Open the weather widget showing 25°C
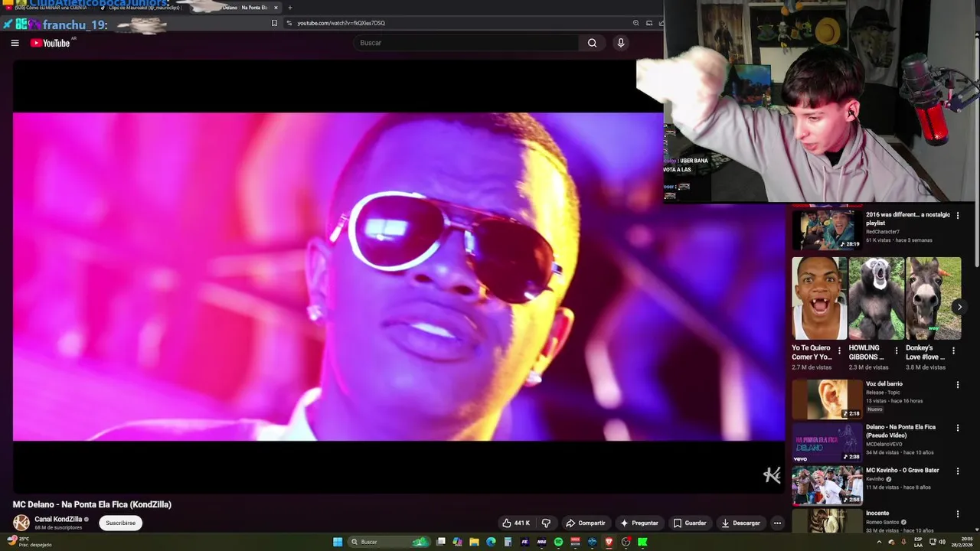 tap(29, 542)
